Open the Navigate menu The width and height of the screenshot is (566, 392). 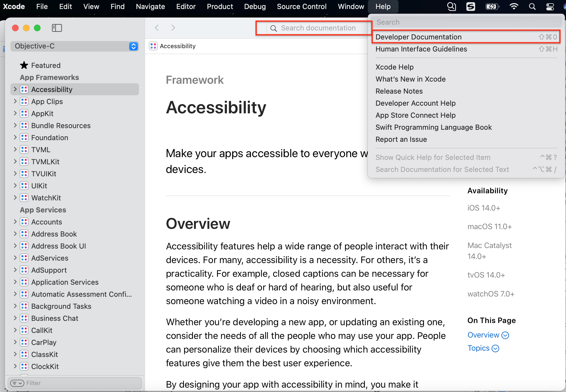[x=150, y=7]
